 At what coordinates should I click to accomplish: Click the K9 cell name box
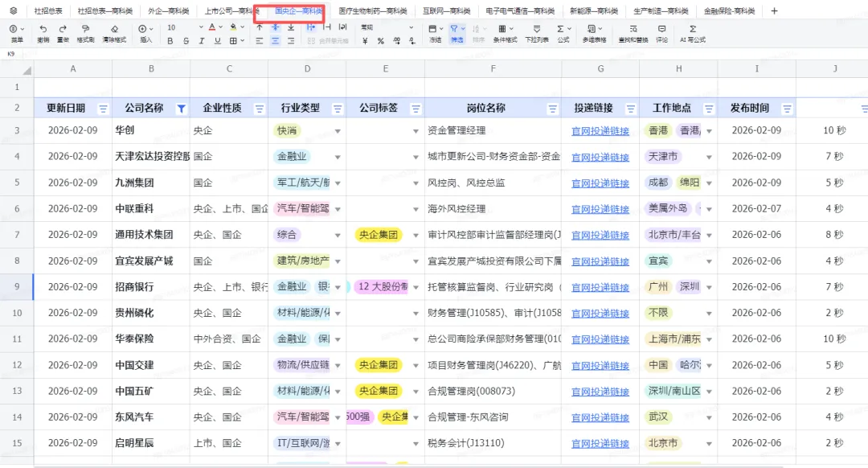coord(11,54)
